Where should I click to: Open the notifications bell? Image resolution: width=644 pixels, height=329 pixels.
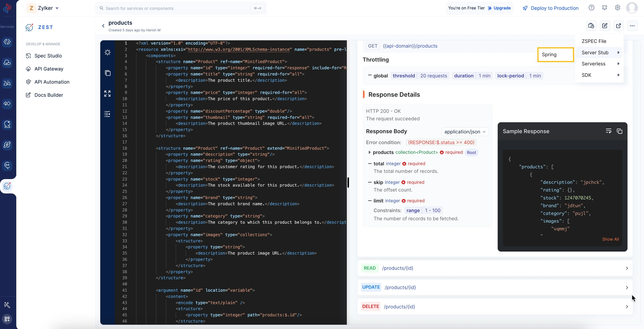pos(605,8)
